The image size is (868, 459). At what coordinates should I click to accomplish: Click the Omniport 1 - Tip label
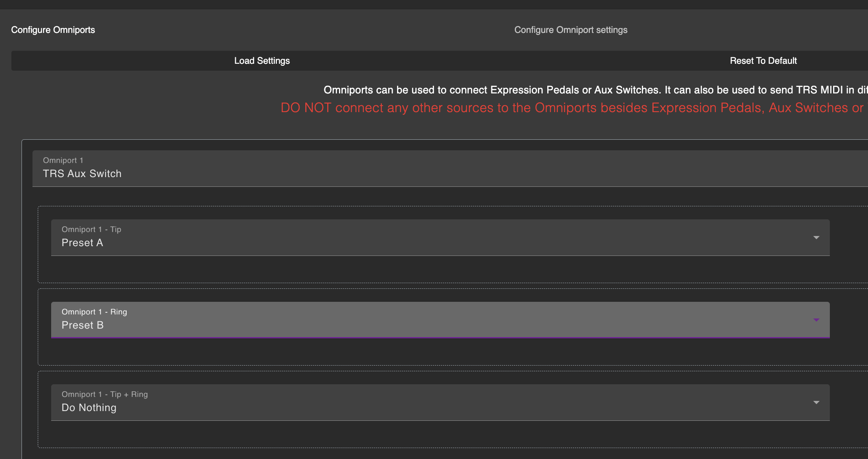[91, 229]
